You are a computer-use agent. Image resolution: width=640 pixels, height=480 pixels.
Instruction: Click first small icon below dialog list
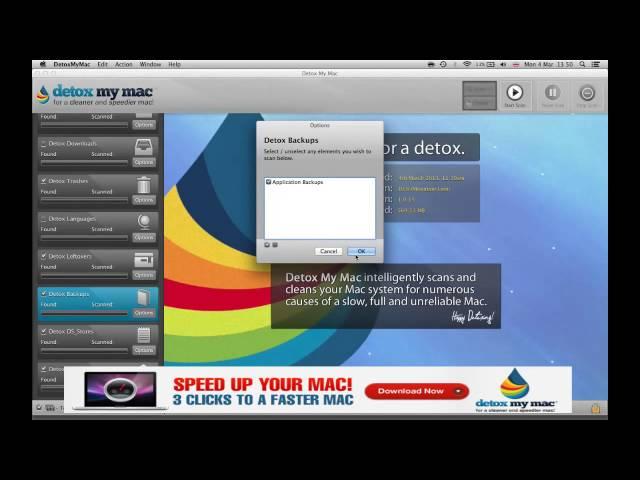tap(267, 245)
